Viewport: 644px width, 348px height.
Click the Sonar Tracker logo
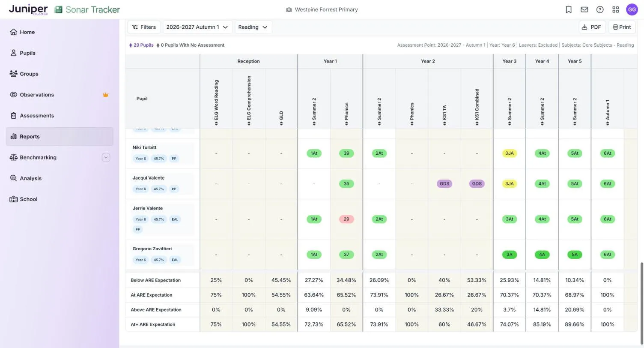[x=87, y=9]
